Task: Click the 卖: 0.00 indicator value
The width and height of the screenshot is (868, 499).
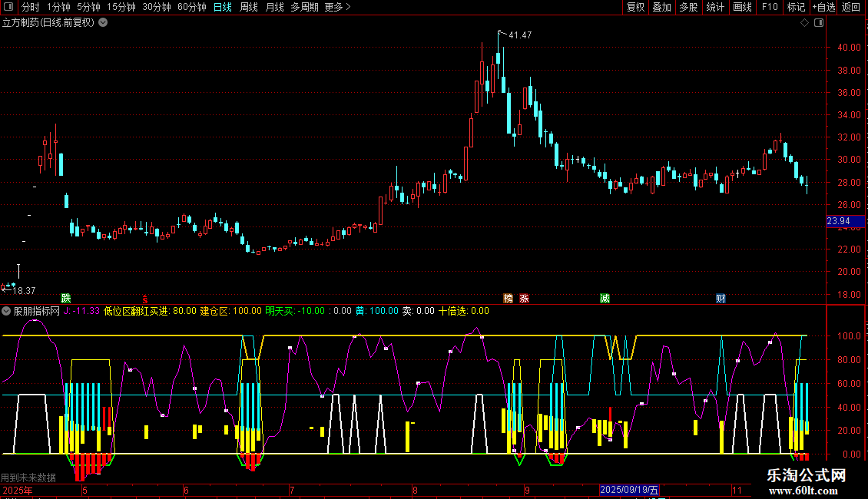Action: pyautogui.click(x=419, y=311)
